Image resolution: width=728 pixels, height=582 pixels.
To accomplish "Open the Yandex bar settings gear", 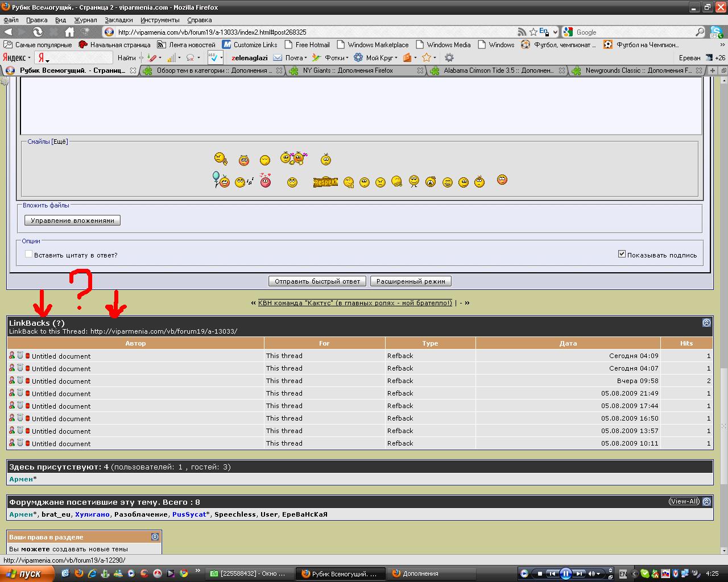I will tap(449, 57).
